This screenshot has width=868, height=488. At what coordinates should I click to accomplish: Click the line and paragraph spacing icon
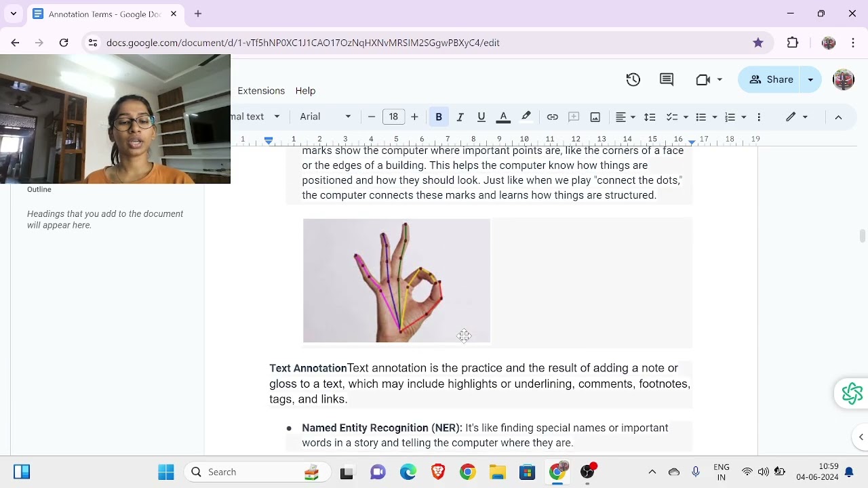(650, 117)
